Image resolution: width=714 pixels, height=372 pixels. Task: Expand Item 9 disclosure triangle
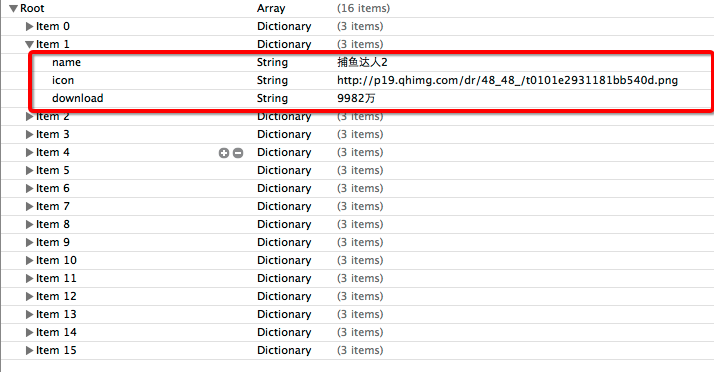(x=29, y=242)
